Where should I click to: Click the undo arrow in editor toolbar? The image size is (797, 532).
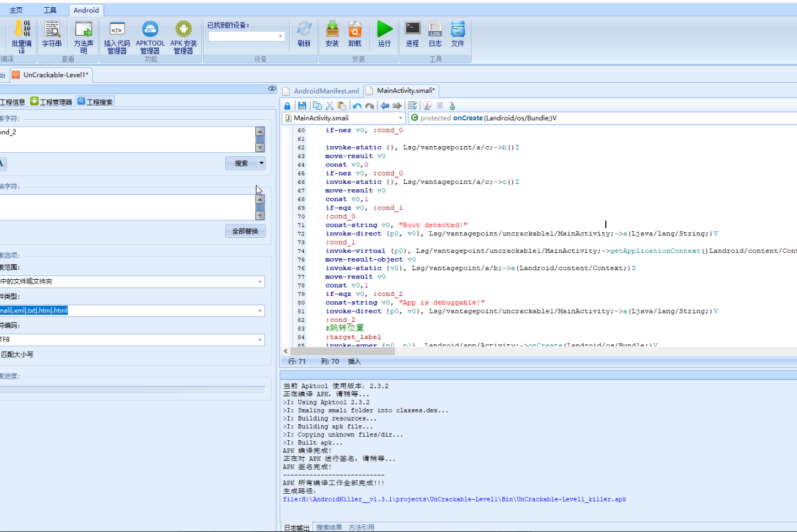click(x=357, y=106)
